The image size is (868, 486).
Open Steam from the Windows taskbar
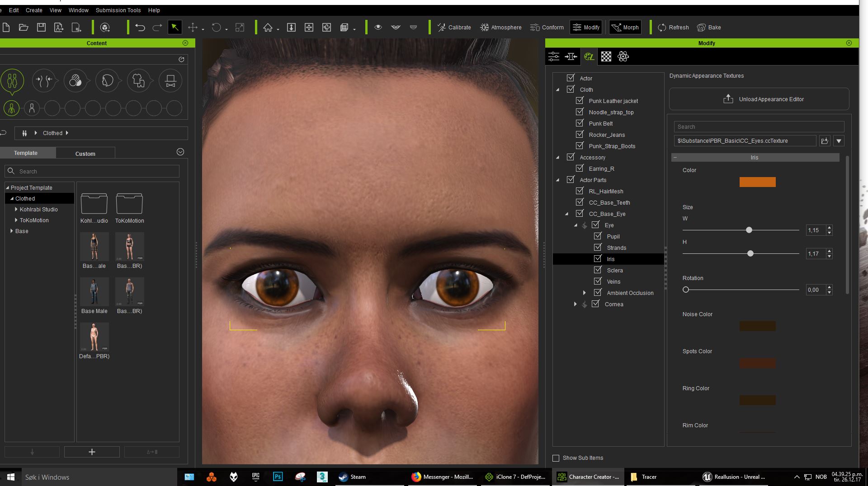(x=352, y=477)
